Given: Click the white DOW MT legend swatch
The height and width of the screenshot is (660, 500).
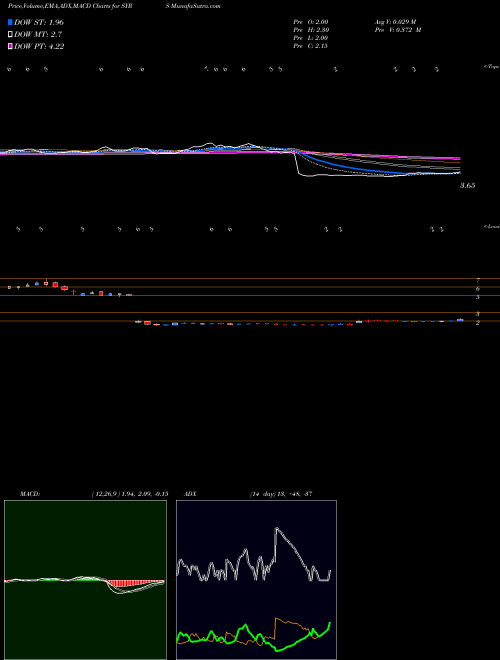Looking at the screenshot, I should (10, 35).
